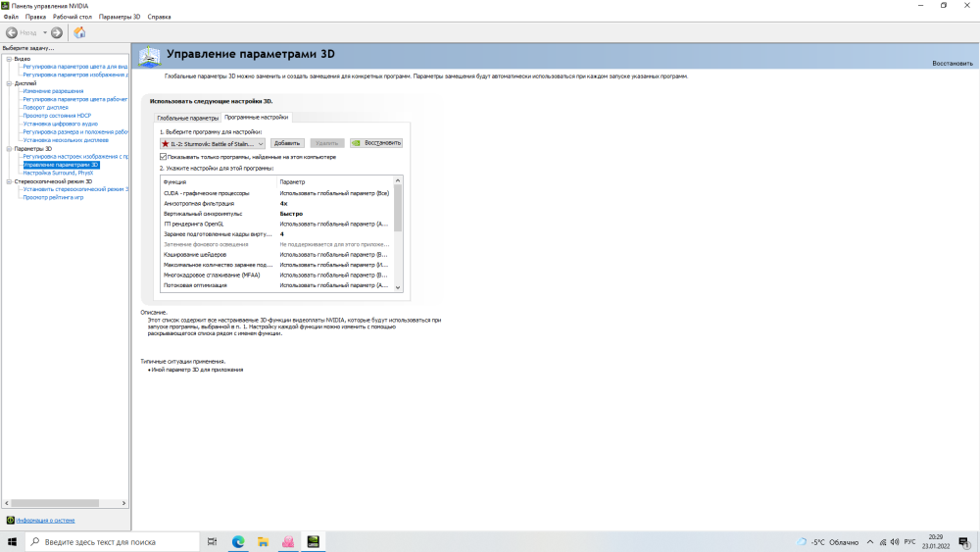
Task: Click the settings list scroll-up arrow
Action: click(398, 180)
